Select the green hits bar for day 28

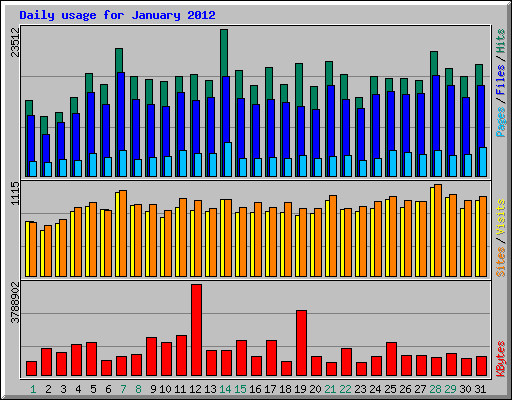pos(434,63)
